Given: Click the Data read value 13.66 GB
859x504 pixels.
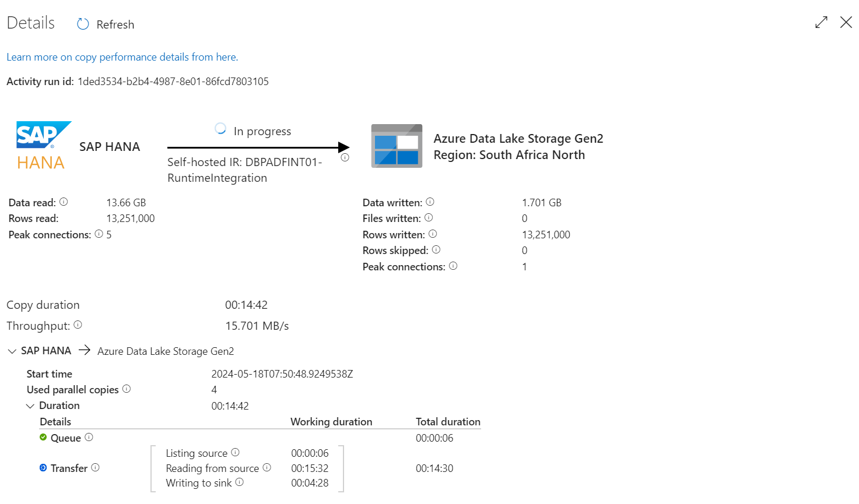Looking at the screenshot, I should tap(126, 203).
